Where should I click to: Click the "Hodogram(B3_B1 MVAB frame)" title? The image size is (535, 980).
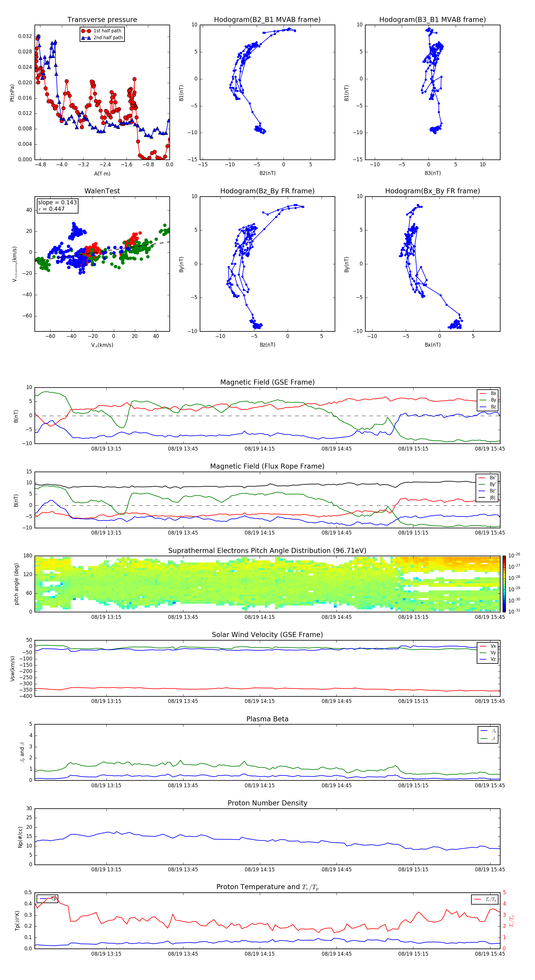[x=432, y=20]
